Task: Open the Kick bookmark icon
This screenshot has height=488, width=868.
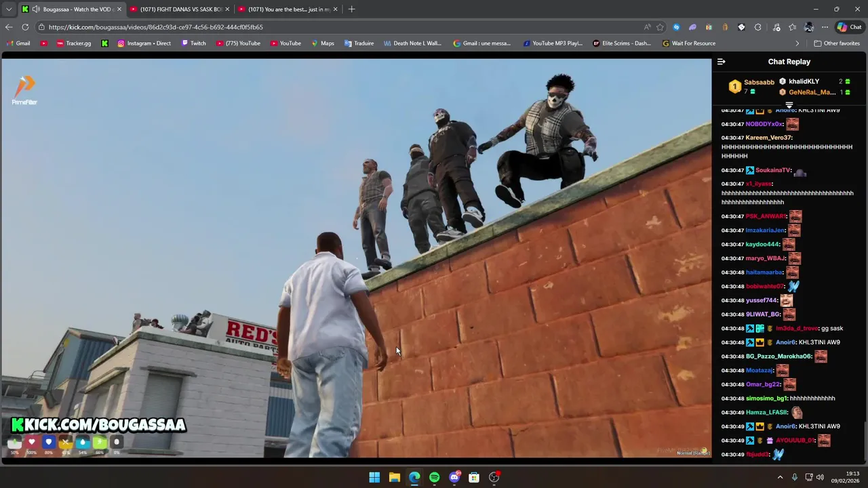Action: click(x=104, y=43)
